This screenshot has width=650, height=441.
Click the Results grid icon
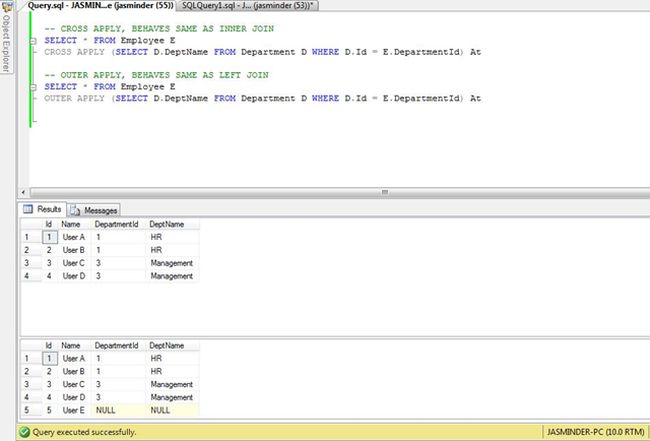pyautogui.click(x=28, y=210)
